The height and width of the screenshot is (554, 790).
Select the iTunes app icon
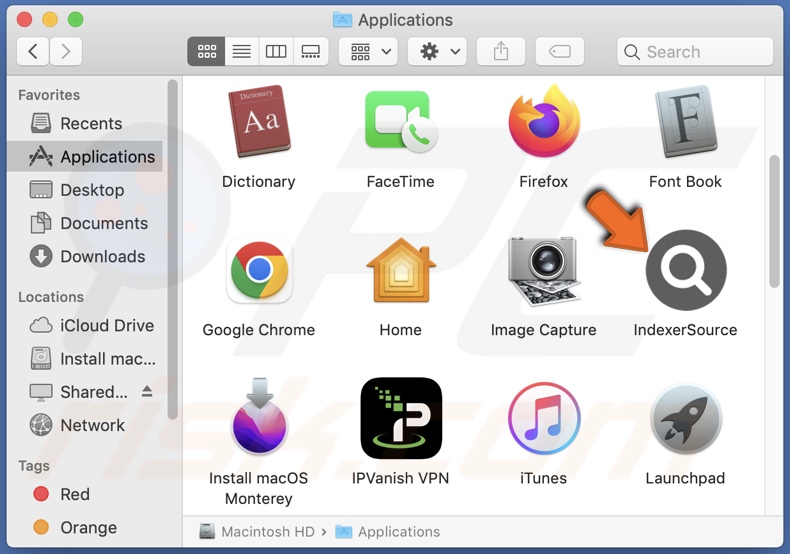(x=544, y=419)
